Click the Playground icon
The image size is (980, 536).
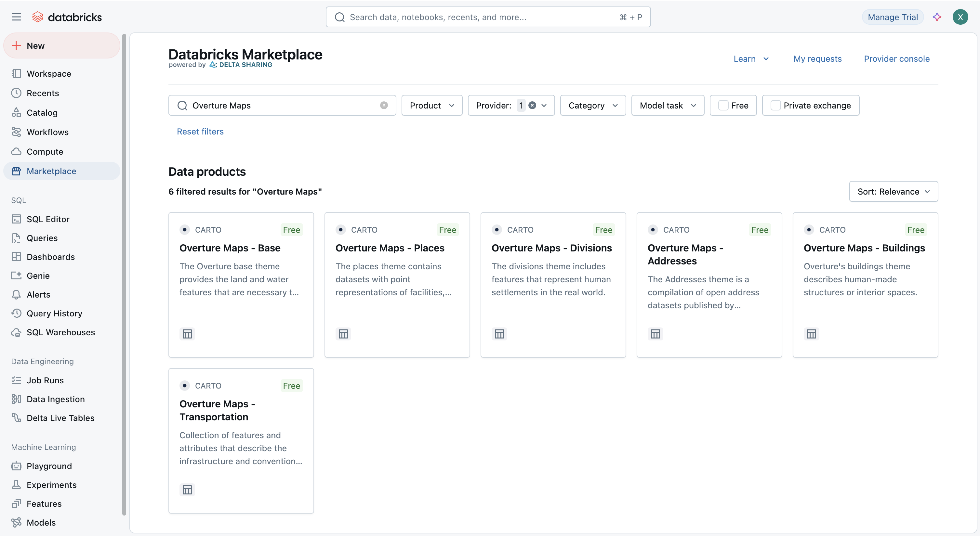pos(16,466)
